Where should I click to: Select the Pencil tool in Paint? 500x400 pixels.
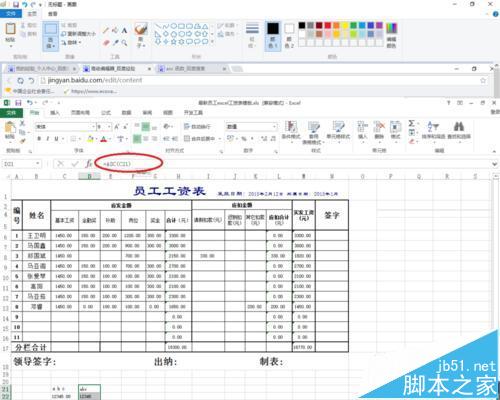pyautogui.click(x=106, y=31)
